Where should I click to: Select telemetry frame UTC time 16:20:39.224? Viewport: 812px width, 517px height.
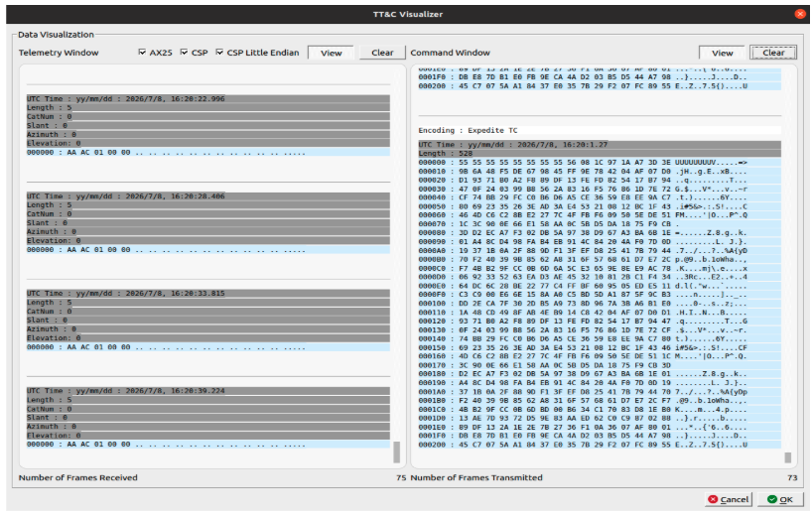click(x=208, y=391)
